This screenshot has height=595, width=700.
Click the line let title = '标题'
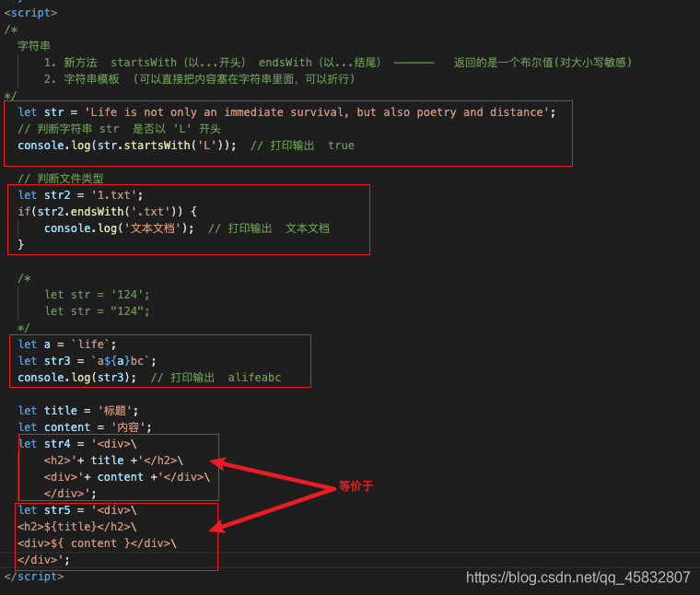pos(78,411)
